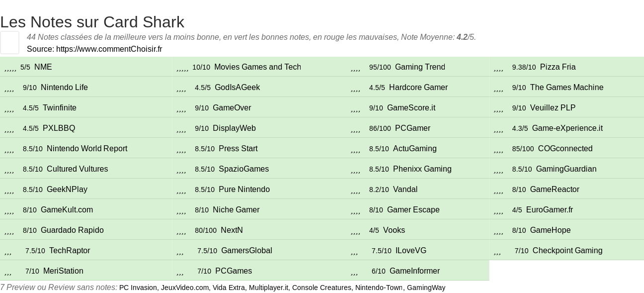
Task: Click the PCGamer 86/100 rating
Action: (418, 128)
